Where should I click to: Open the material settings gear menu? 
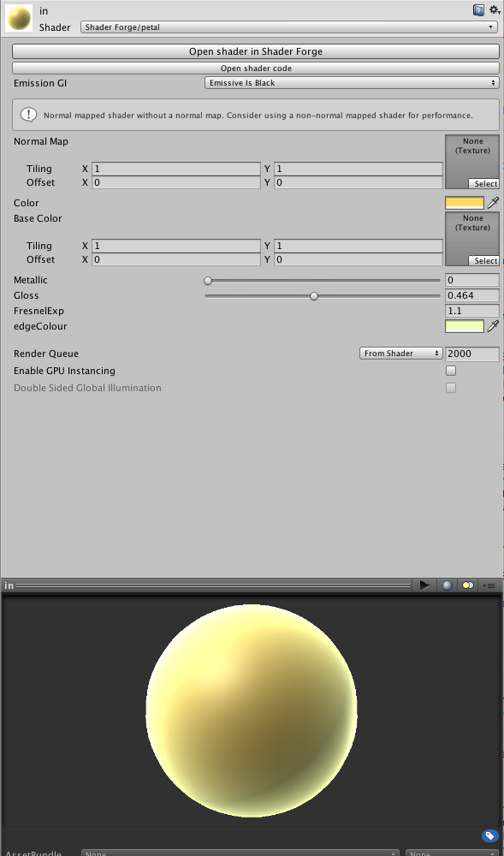point(495,9)
